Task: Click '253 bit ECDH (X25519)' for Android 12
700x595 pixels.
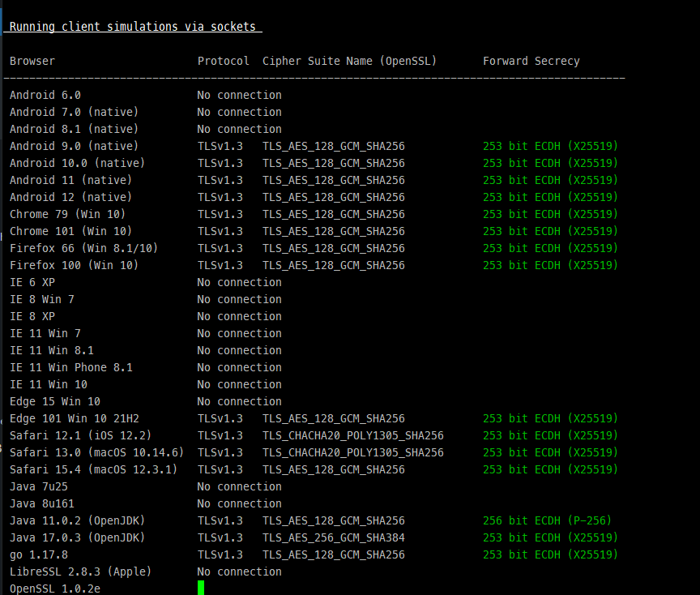Action: pyautogui.click(x=550, y=197)
